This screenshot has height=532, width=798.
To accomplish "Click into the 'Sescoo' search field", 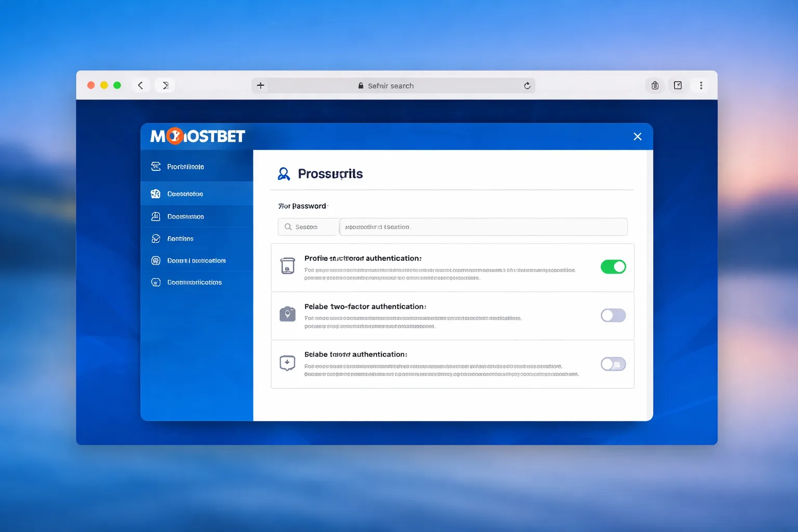I will pyautogui.click(x=308, y=227).
